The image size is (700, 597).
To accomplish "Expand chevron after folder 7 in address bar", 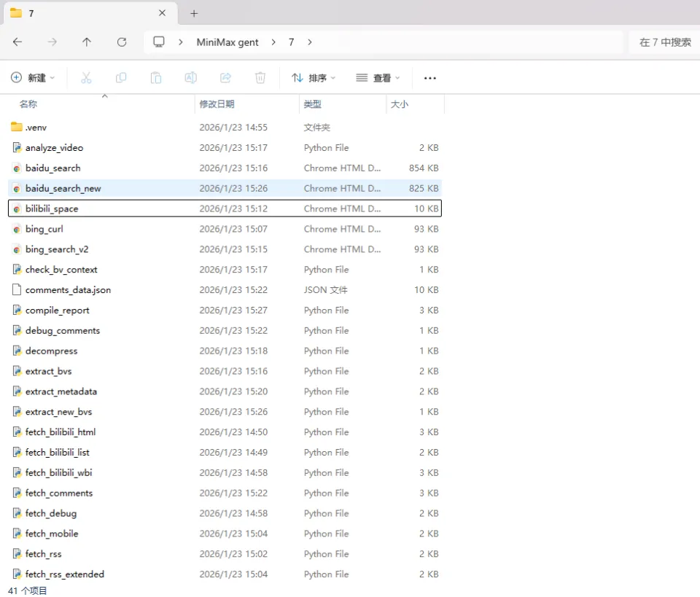I will pos(310,42).
